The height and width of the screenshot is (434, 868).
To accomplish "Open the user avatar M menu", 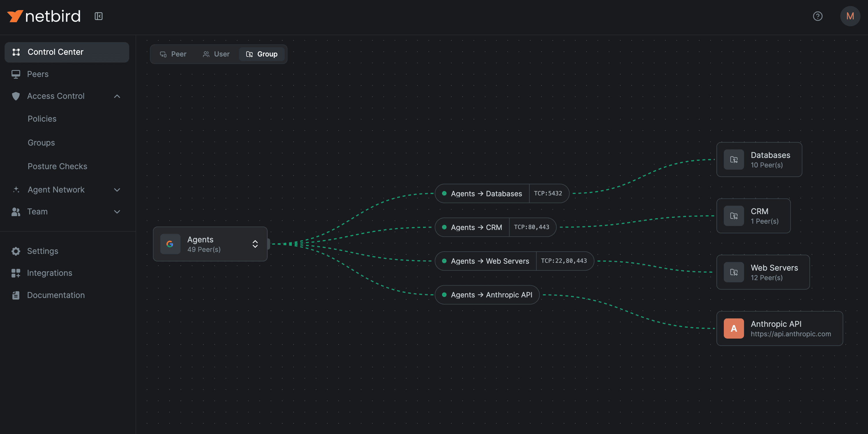I will click(x=850, y=16).
